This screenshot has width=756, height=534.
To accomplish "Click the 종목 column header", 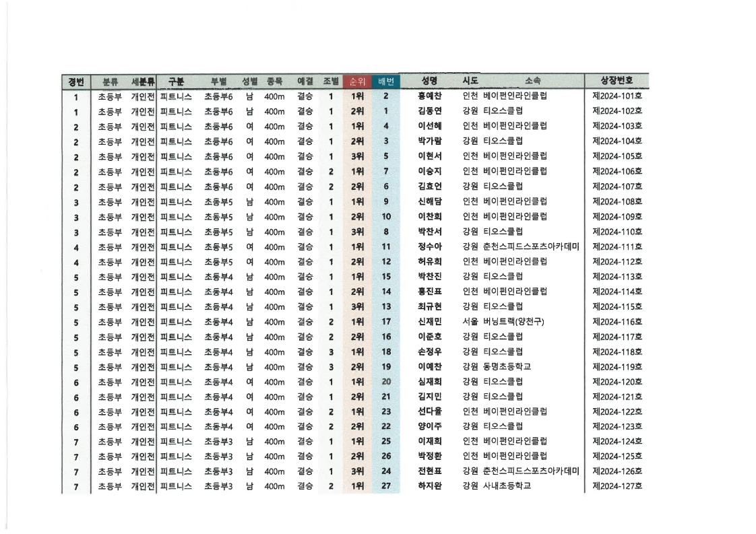I will [x=274, y=81].
